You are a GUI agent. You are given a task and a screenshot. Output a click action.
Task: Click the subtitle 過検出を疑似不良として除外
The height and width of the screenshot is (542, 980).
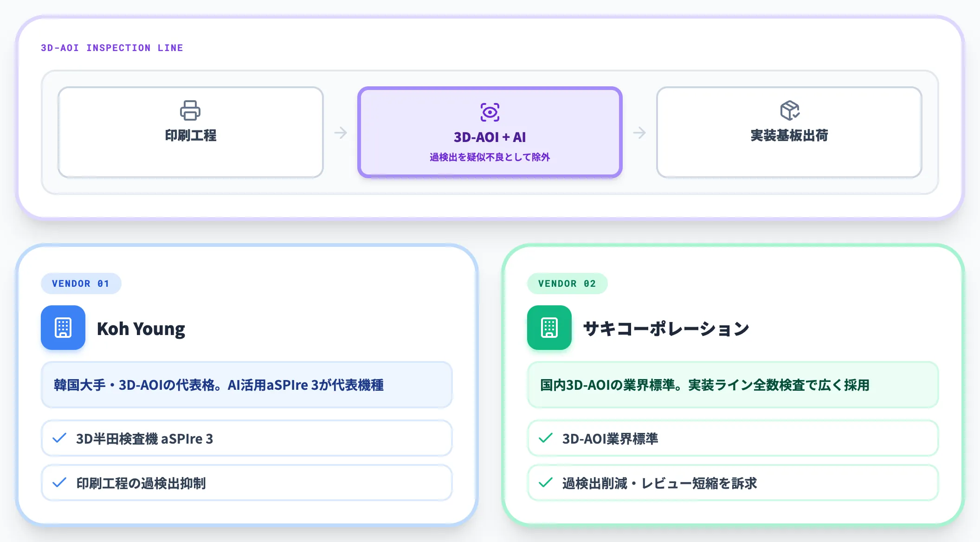click(490, 157)
